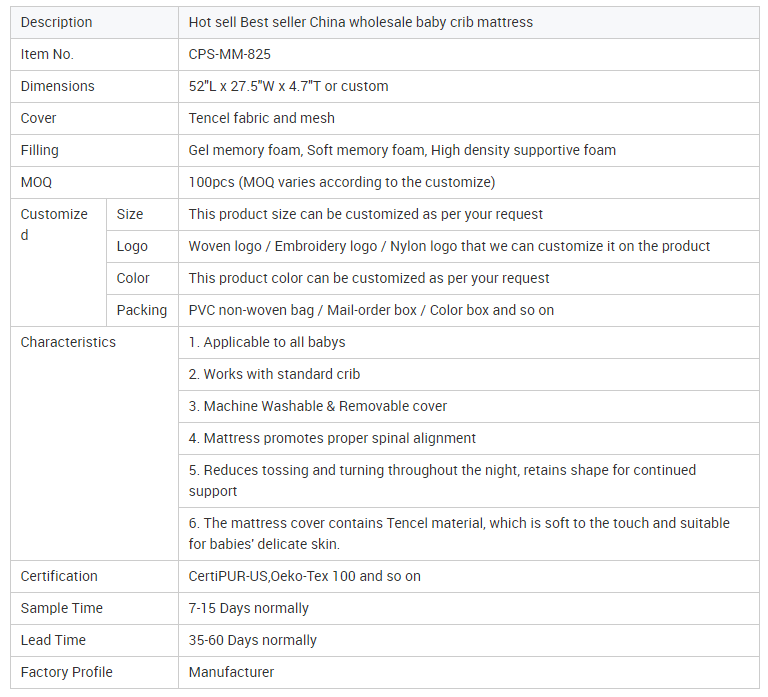Click the Color sub-label cell
This screenshot has width=768, height=697.
(133, 278)
